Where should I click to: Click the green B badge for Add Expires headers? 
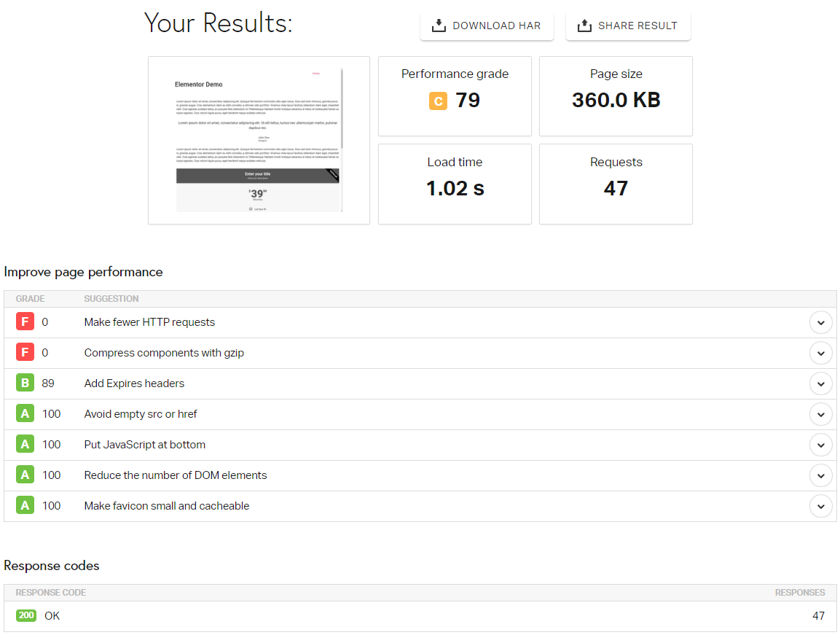coord(25,383)
